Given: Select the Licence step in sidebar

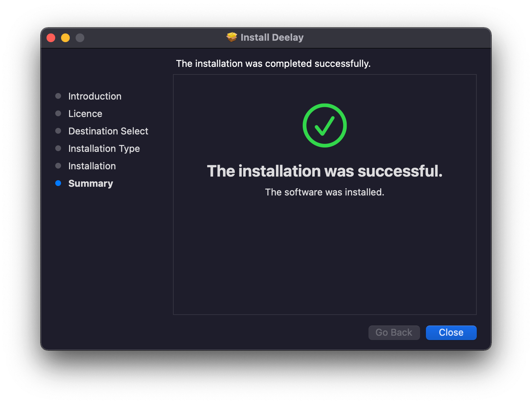Looking at the screenshot, I should click(x=85, y=114).
